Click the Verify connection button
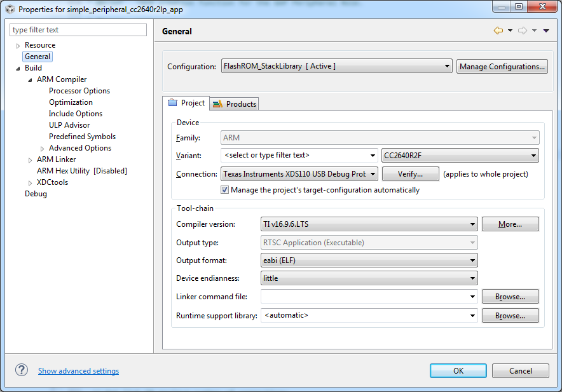562x392 pixels. coord(411,174)
